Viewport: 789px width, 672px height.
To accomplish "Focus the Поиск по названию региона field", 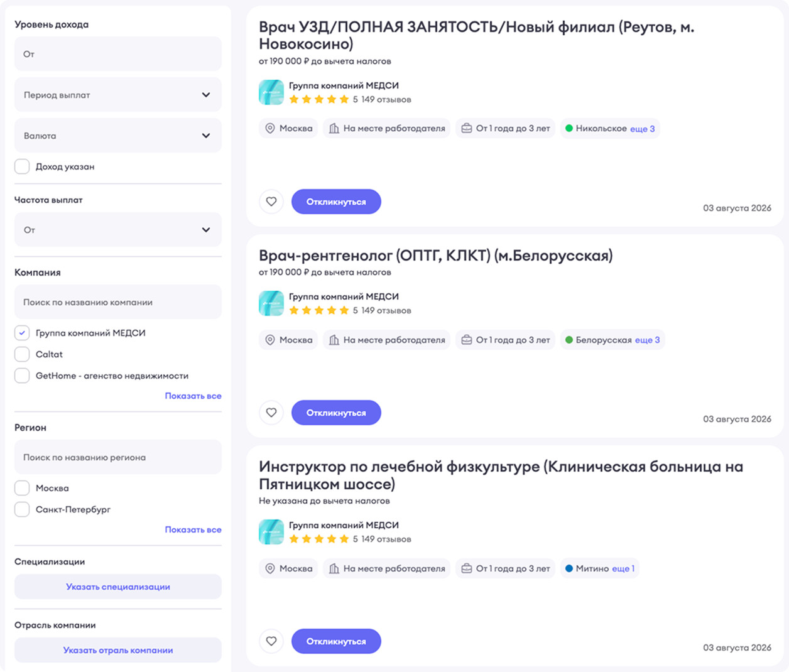I will [118, 457].
